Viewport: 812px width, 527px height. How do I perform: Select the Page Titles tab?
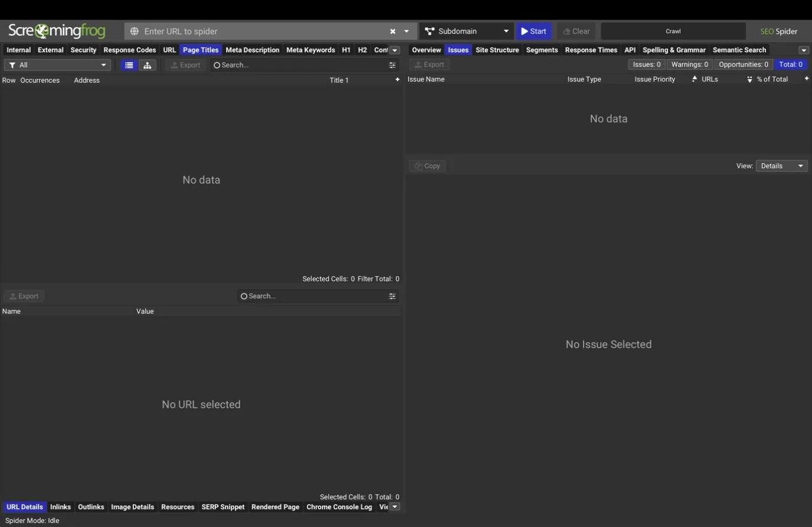click(x=201, y=50)
